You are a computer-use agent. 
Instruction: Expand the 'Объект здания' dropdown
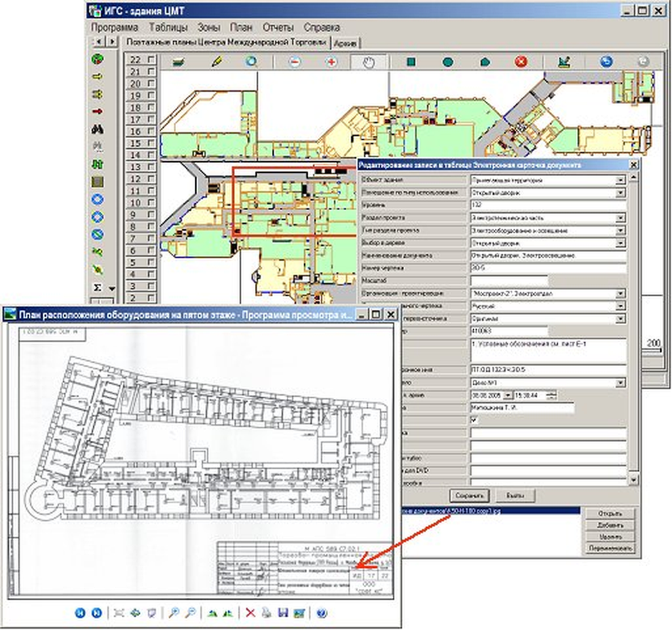tap(620, 181)
